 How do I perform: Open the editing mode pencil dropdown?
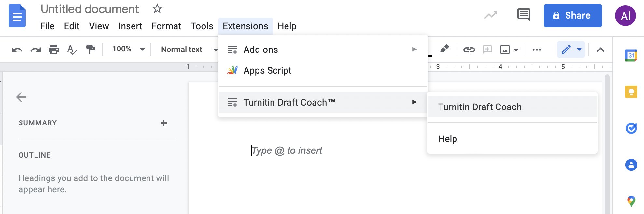(x=571, y=50)
